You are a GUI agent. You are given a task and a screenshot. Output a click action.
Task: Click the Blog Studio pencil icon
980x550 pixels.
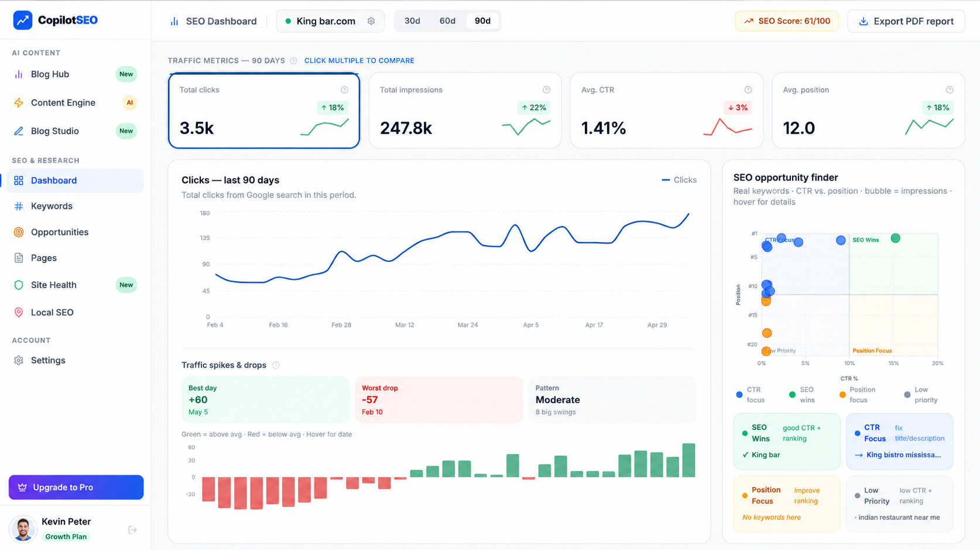point(19,131)
